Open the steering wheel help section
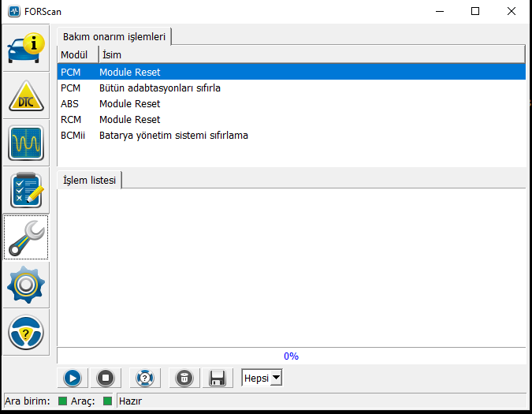This screenshot has width=532, height=414. tap(26, 332)
